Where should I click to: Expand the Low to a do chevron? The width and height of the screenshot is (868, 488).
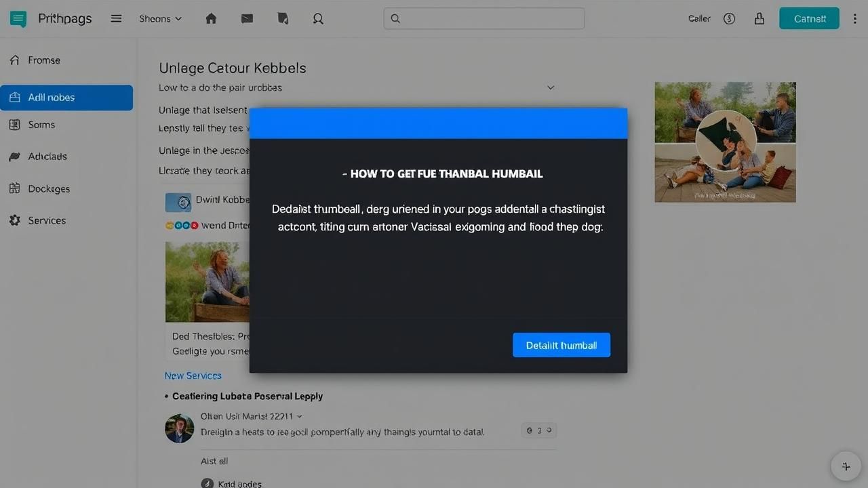tap(551, 87)
